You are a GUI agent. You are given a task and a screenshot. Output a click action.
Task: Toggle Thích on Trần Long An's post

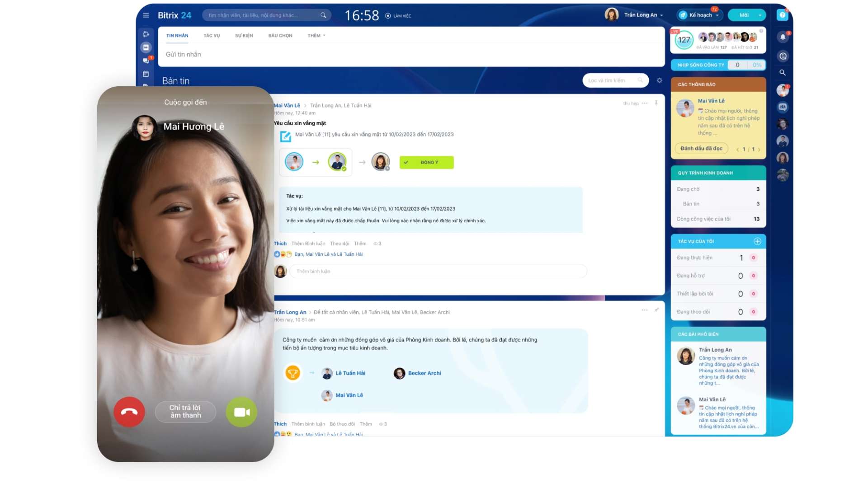(280, 424)
